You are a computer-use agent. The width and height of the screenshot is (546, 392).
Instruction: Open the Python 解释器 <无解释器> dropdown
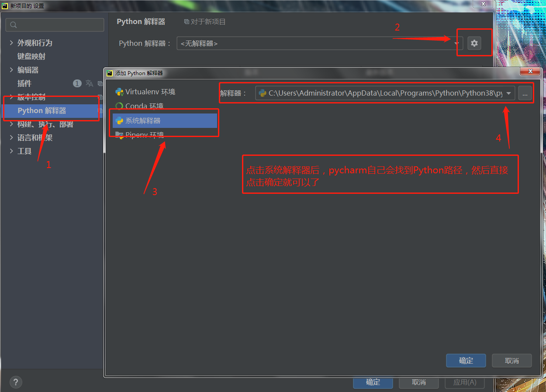[320, 44]
